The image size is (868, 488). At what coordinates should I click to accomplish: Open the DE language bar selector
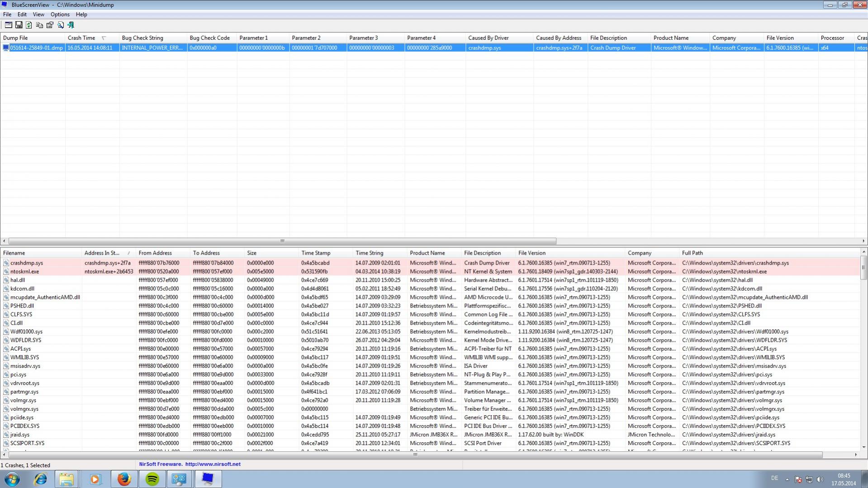[x=774, y=478]
